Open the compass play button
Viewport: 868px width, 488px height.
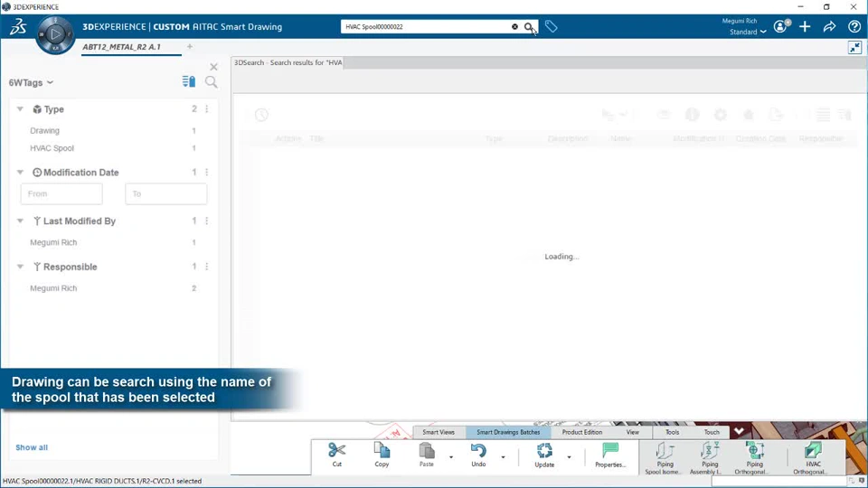tap(55, 34)
